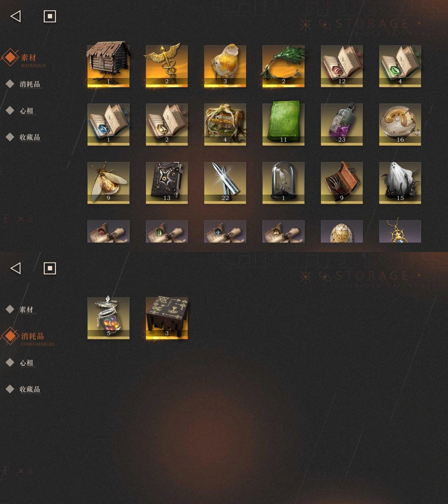
Task: Select the green inscribed tablet with count 11
Action: point(283,124)
